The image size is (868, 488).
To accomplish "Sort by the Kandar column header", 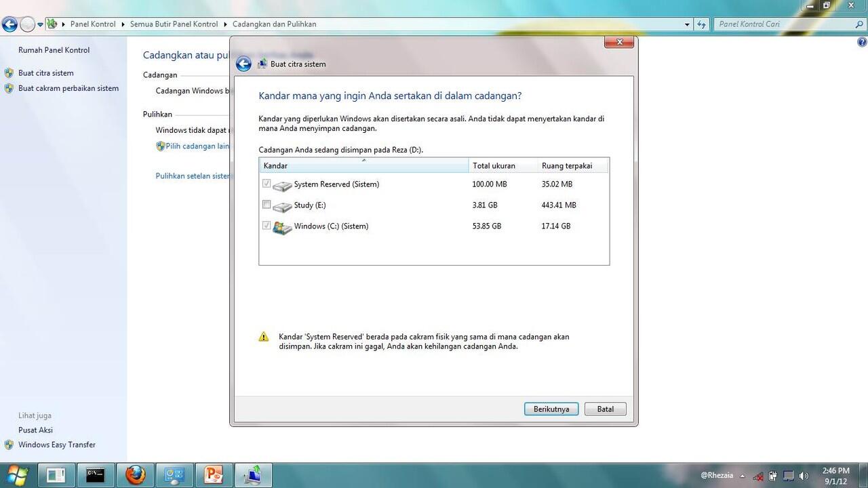I will click(x=363, y=165).
